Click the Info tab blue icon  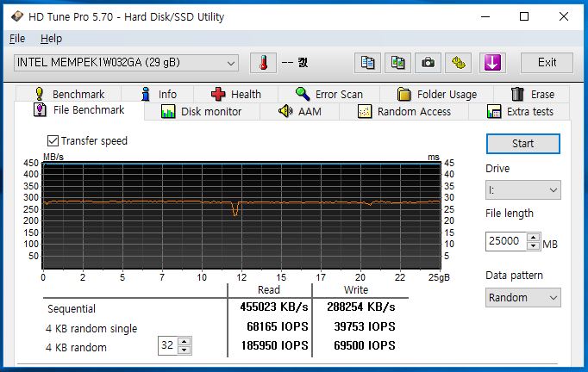(146, 94)
